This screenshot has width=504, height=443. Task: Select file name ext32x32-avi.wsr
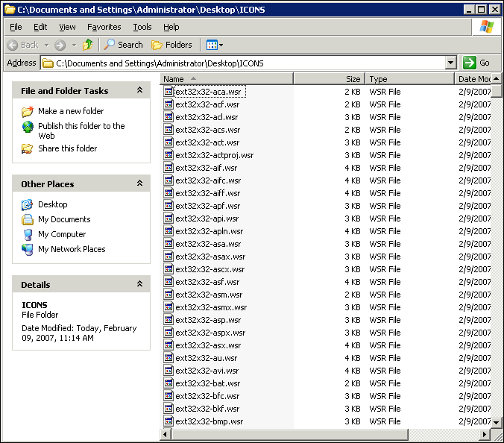[x=207, y=371]
